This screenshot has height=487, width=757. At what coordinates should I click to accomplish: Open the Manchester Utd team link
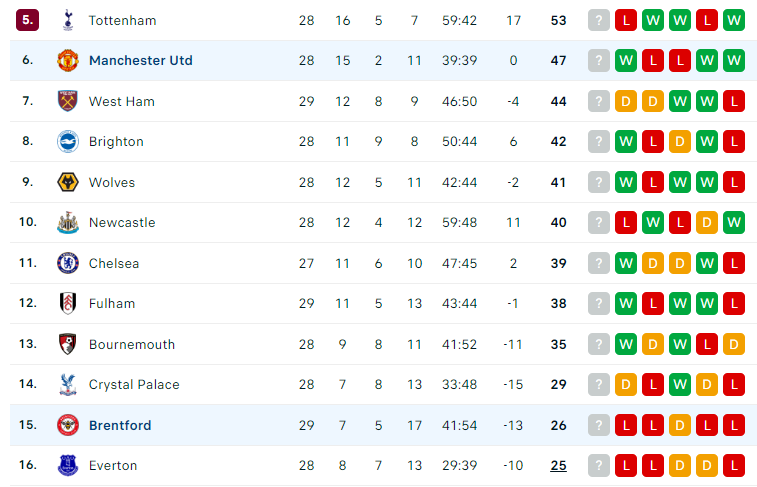pyautogui.click(x=141, y=60)
